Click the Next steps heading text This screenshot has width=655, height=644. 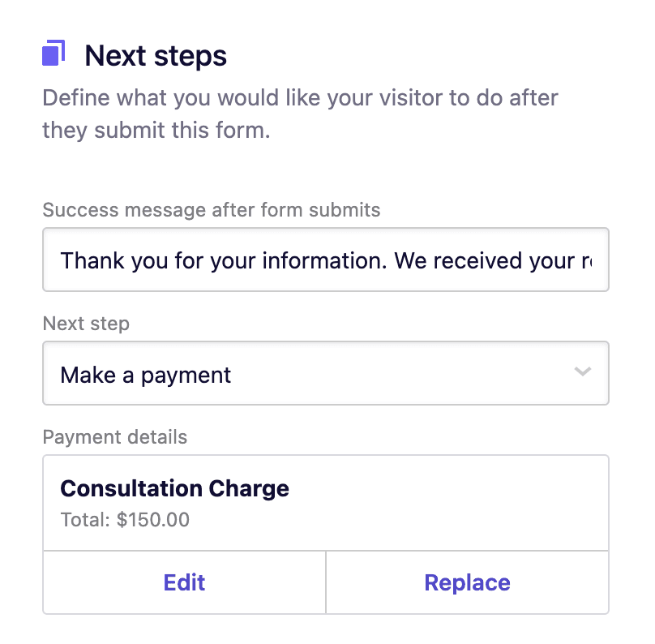coord(156,56)
